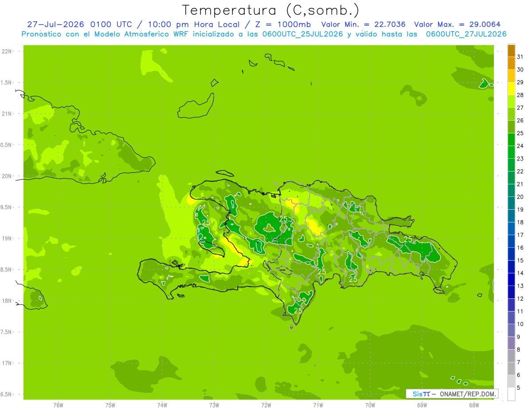
Task: Pick the yellow swatch between 28 and 29
Action: click(x=511, y=89)
